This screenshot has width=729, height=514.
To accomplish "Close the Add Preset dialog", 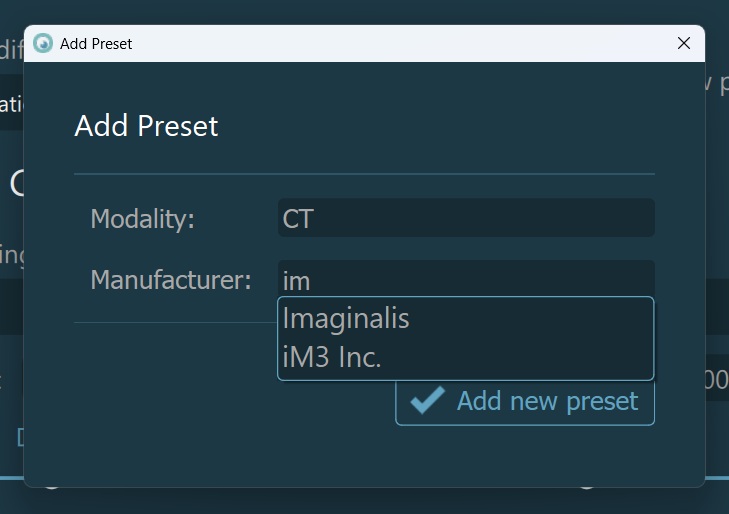I will point(684,43).
